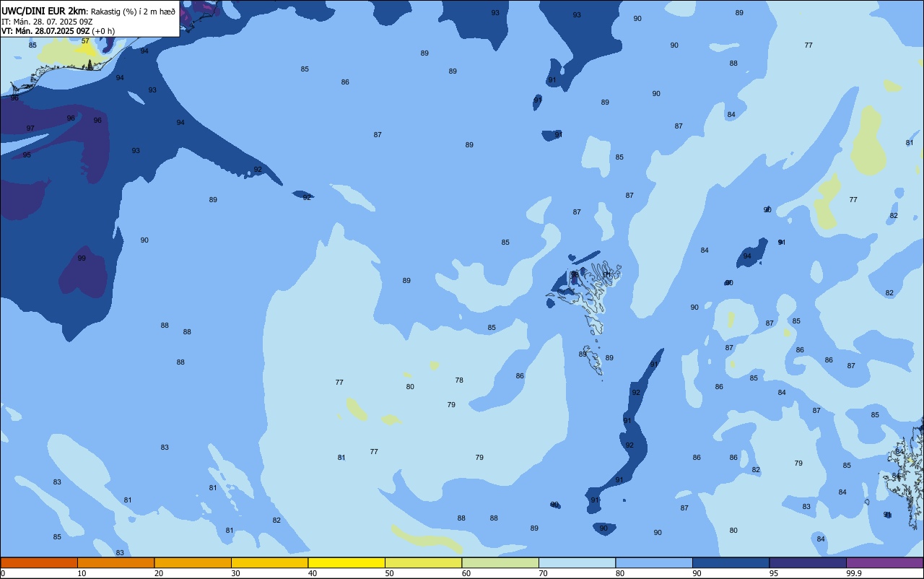Click the 'UWC/DINI EUR 2km' title text

point(43,11)
